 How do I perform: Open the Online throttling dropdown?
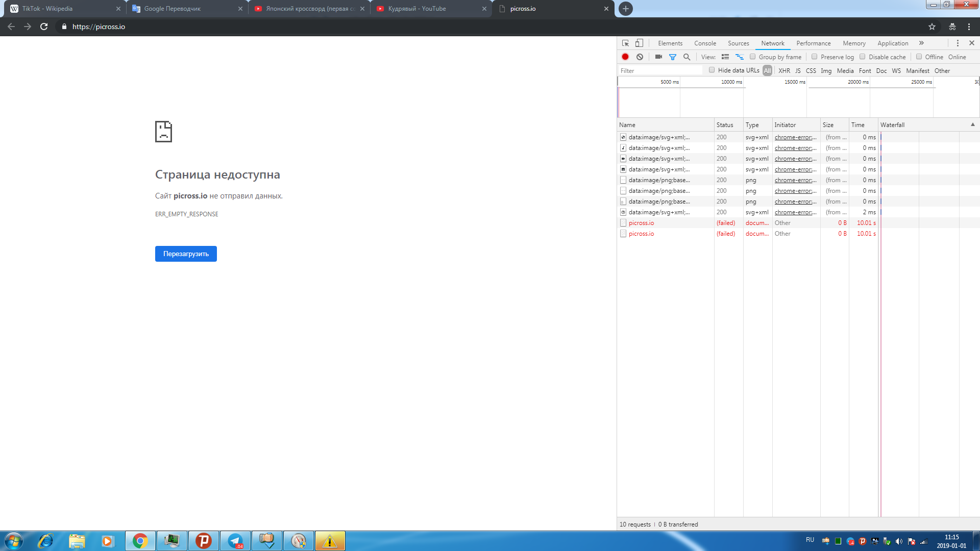(x=958, y=57)
